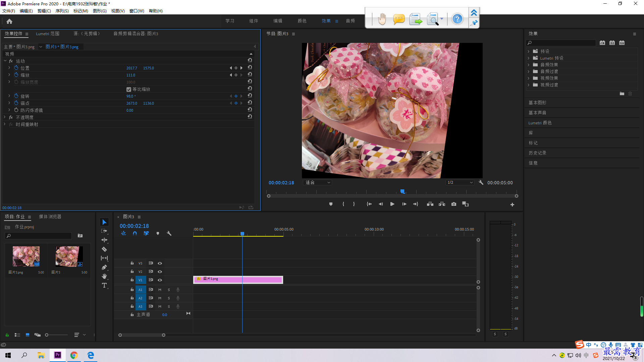644x362 pixels.
Task: Click the Home icon
Action: [x=9, y=21]
